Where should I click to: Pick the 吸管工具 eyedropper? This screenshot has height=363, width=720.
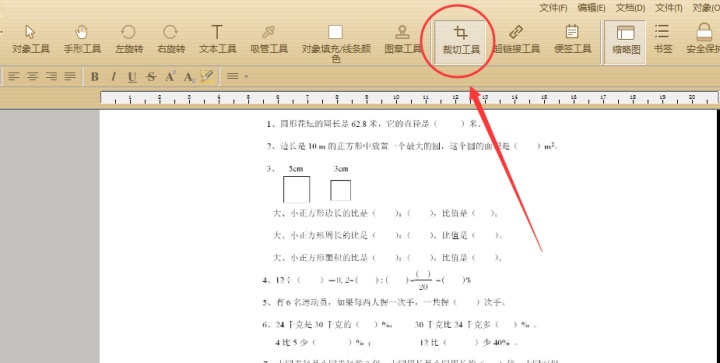[x=269, y=39]
